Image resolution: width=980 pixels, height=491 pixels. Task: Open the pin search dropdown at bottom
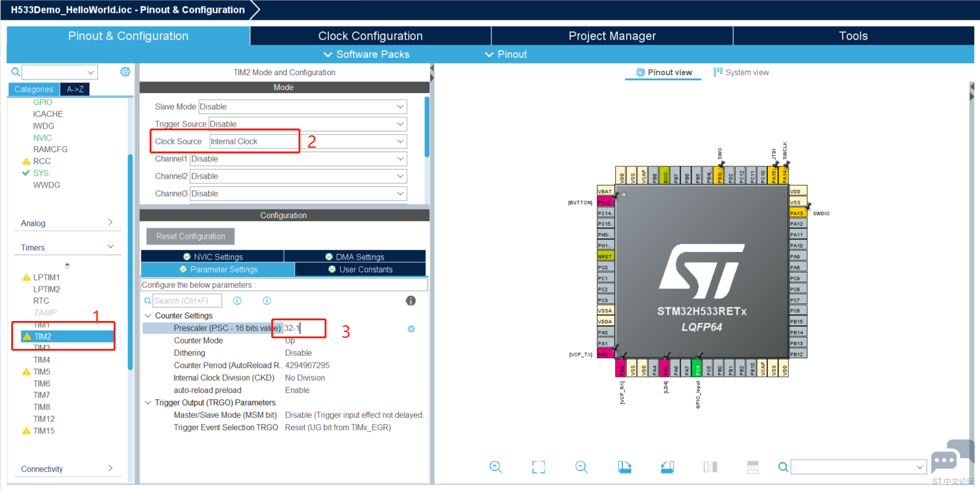920,467
